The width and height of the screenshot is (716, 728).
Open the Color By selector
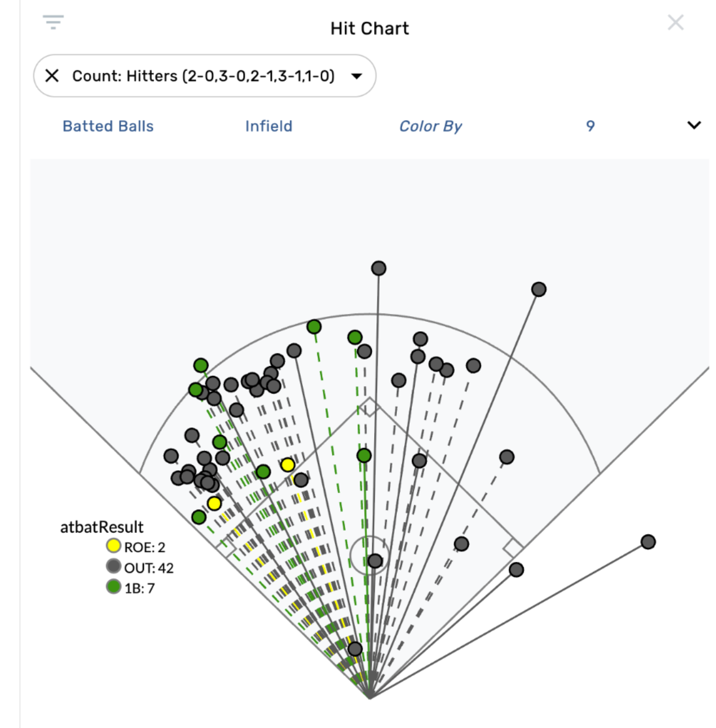tap(431, 126)
